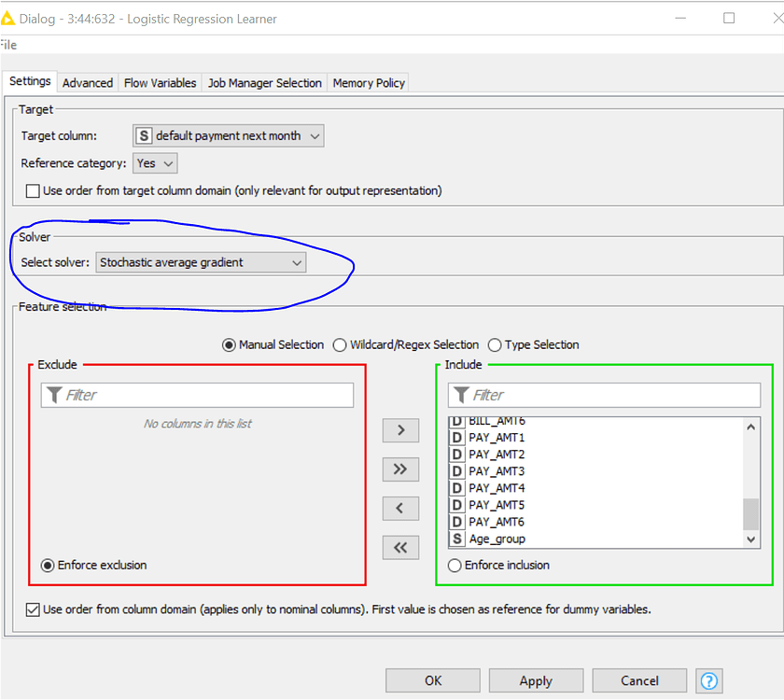Open the File menu
The width and height of the screenshot is (784, 700).
click(x=7, y=44)
